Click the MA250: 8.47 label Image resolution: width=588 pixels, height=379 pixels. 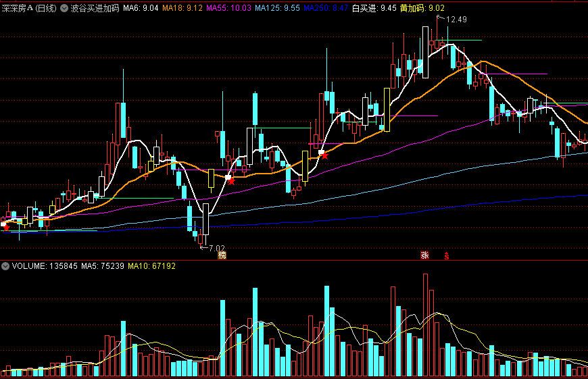326,8
